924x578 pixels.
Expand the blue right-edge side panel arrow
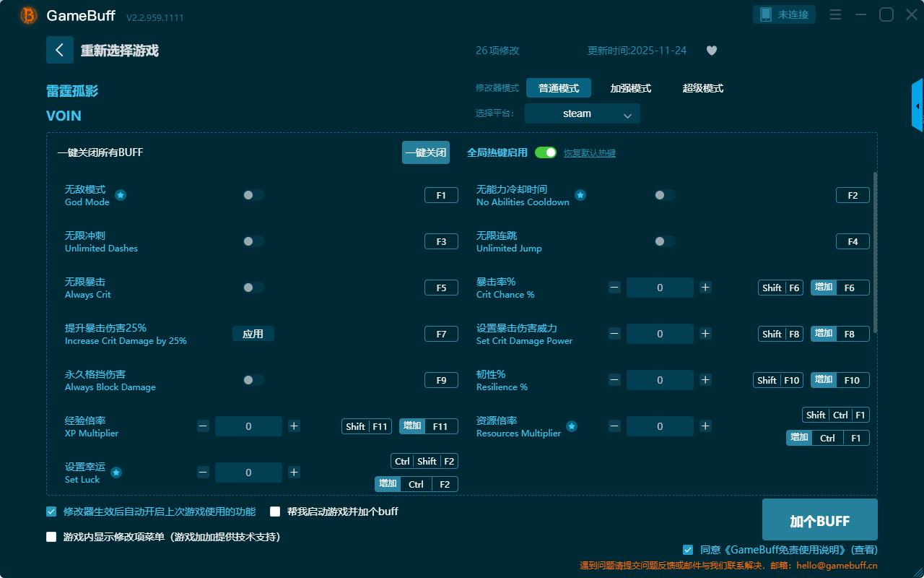(x=918, y=106)
